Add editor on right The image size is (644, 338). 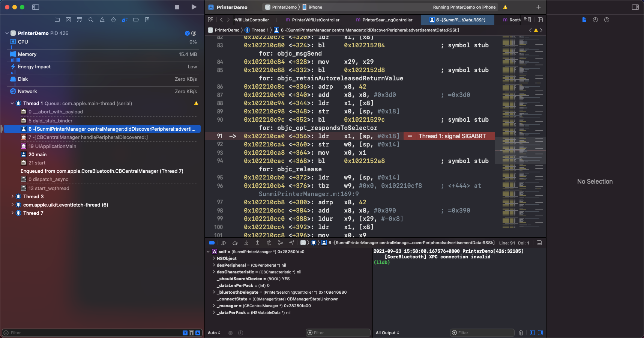540,20
